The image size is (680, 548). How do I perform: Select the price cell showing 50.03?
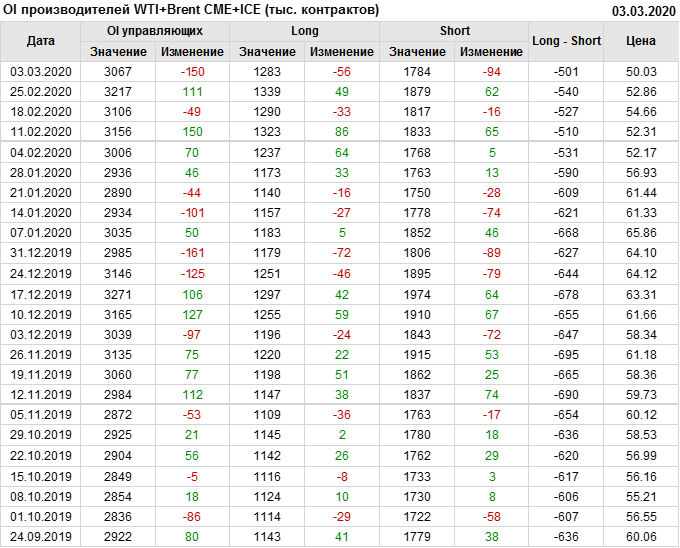(x=641, y=72)
